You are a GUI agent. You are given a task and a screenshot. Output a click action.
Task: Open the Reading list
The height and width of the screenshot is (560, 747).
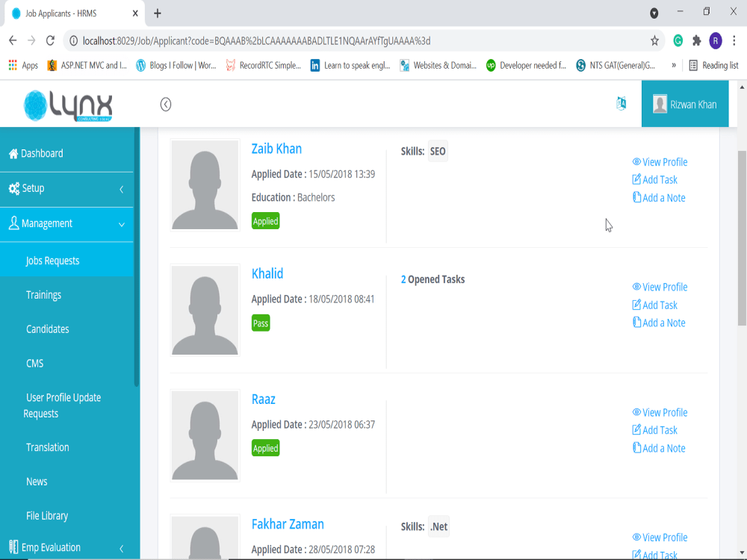713,65
